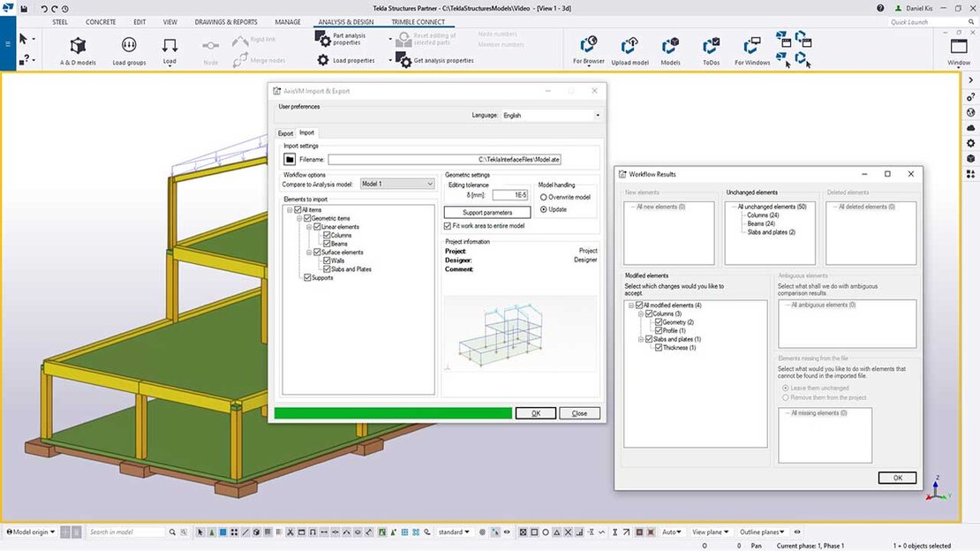980x551 pixels.
Task: Select the Overwrite model radio button
Action: (x=544, y=197)
